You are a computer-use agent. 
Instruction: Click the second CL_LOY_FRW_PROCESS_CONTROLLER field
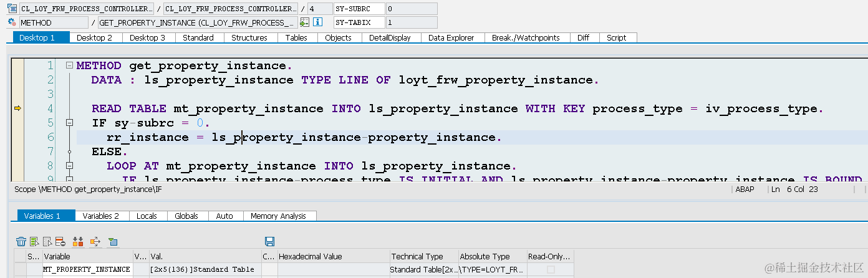(x=231, y=9)
